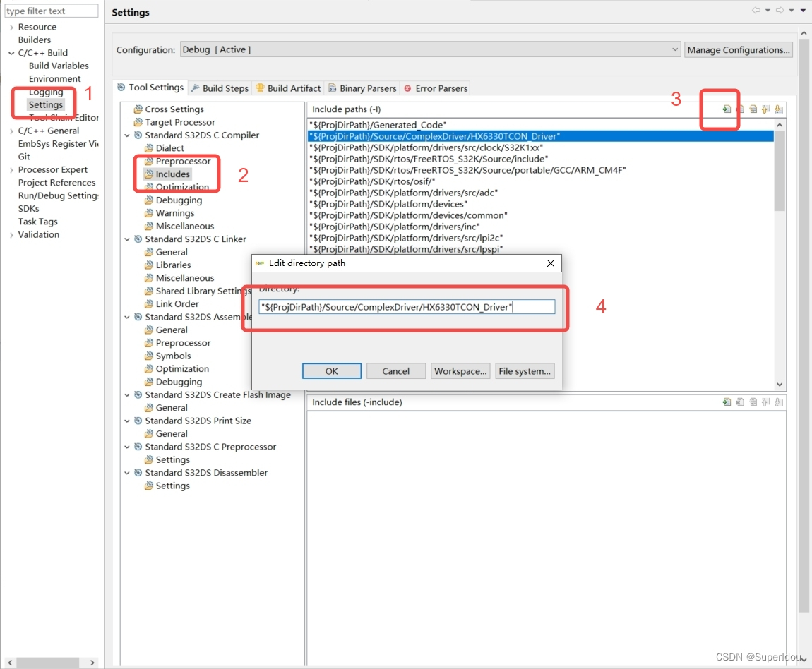812x669 pixels.
Task: Click the forward navigation arrow
Action: [780, 9]
